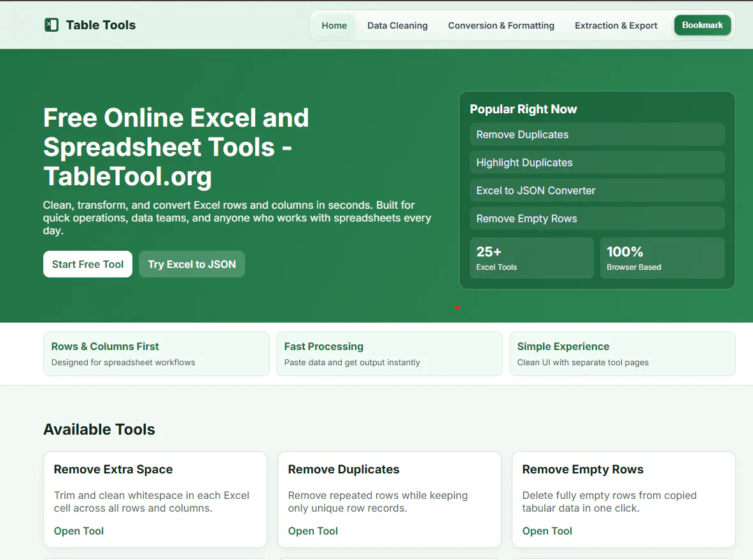Click the Remove Duplicates card title under Available Tools
The width and height of the screenshot is (753, 560).
[x=344, y=469]
